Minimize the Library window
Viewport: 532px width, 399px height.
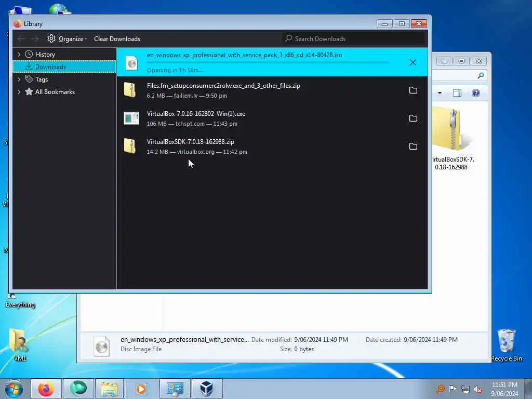click(x=385, y=23)
